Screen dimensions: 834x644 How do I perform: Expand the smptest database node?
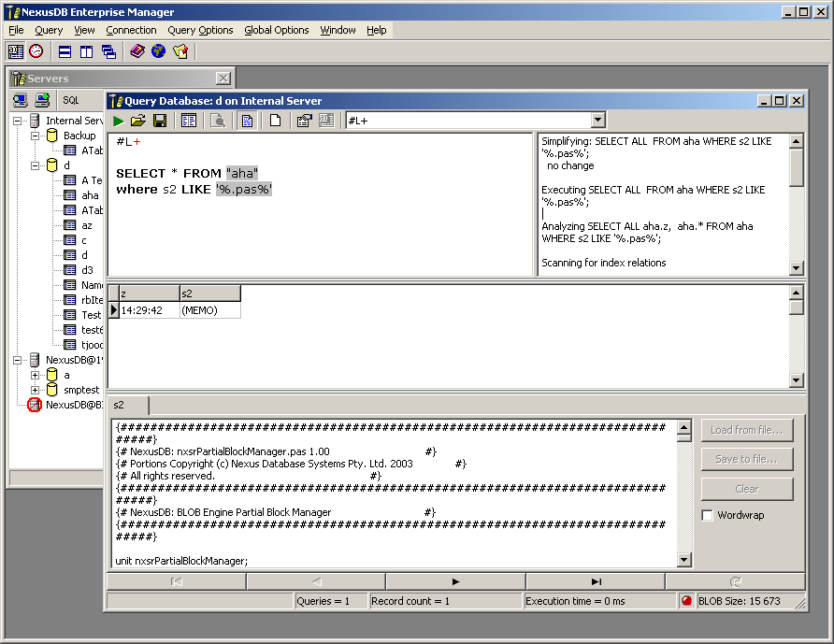click(x=36, y=390)
